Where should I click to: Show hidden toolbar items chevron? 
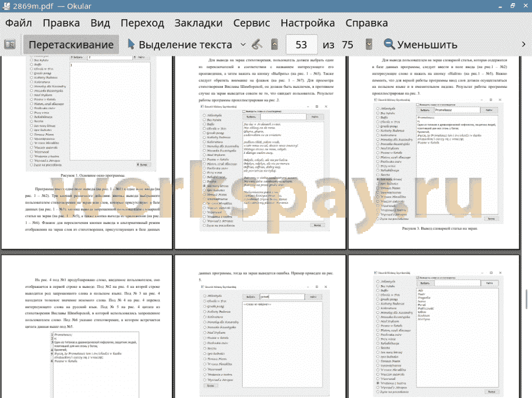[x=523, y=45]
